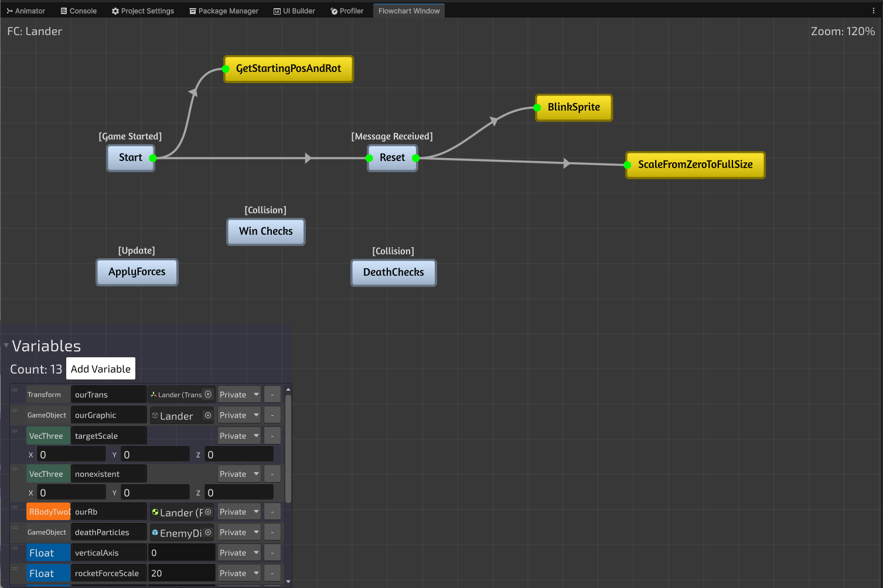Remove the rocketForceScale variable with minus
This screenshot has height=588, width=883.
tap(272, 573)
